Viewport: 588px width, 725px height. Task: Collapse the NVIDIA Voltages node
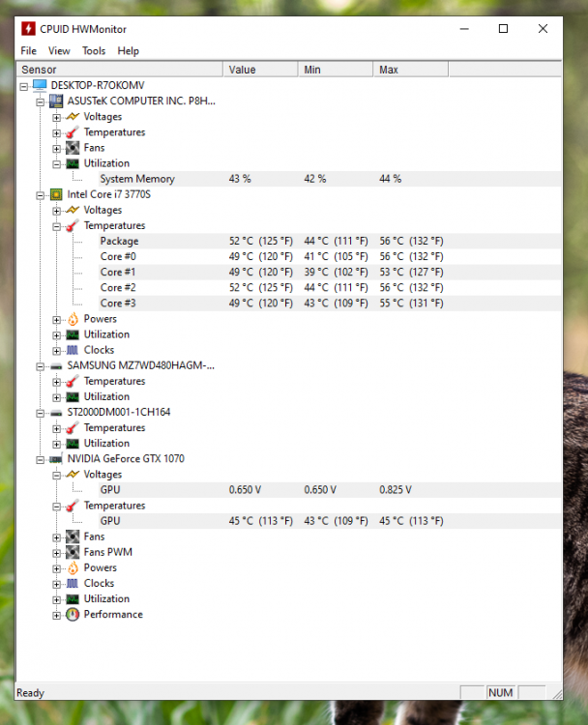[56, 476]
